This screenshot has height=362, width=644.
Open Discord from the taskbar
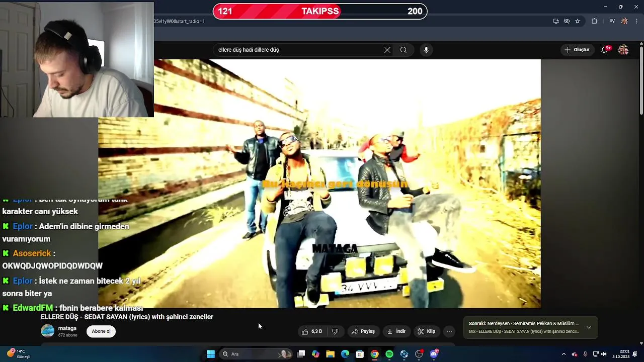pyautogui.click(x=434, y=354)
